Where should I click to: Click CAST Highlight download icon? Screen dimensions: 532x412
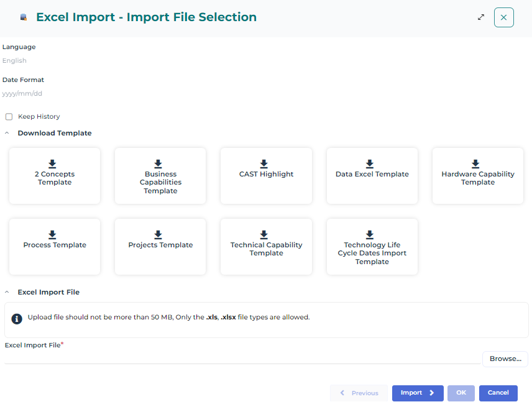(264, 164)
